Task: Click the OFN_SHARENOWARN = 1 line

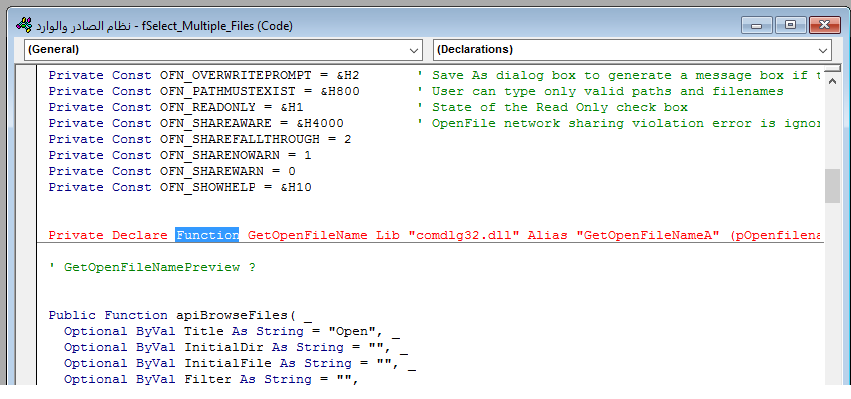Action: (x=180, y=155)
